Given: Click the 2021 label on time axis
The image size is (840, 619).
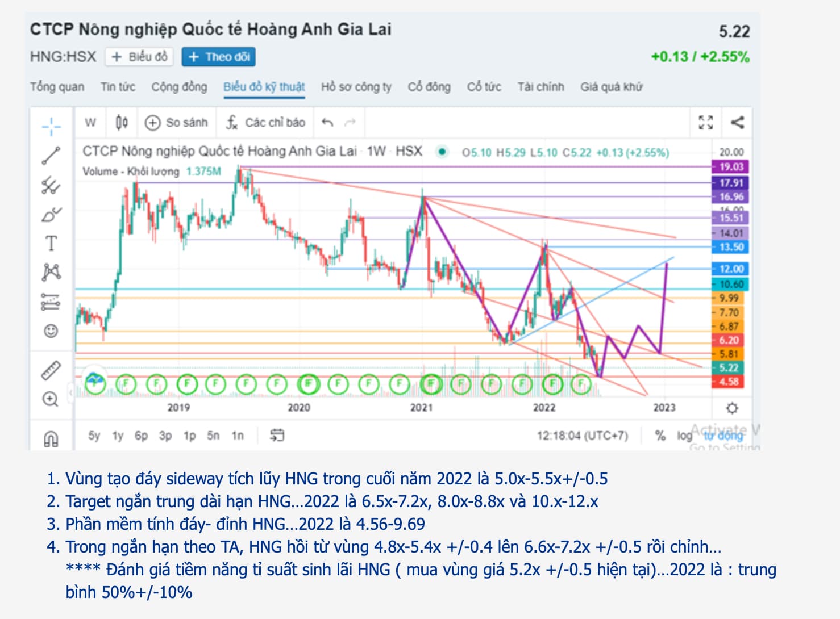Looking at the screenshot, I should click(x=421, y=408).
